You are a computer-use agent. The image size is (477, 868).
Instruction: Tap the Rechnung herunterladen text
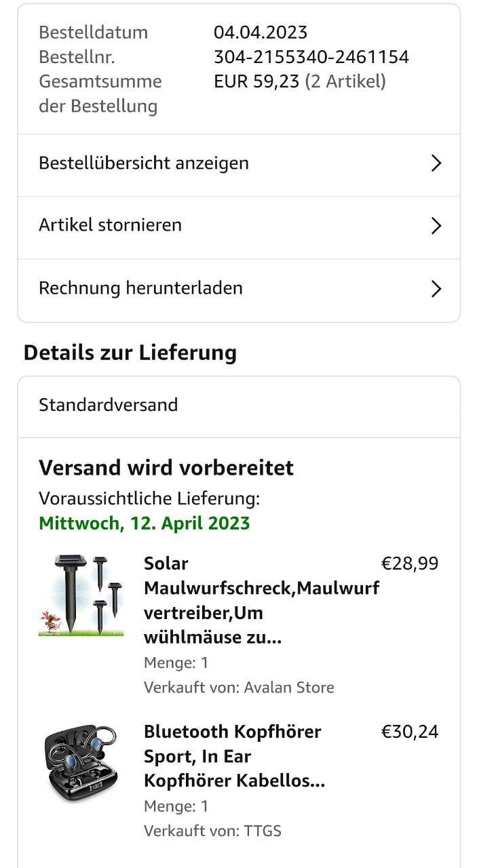[140, 288]
